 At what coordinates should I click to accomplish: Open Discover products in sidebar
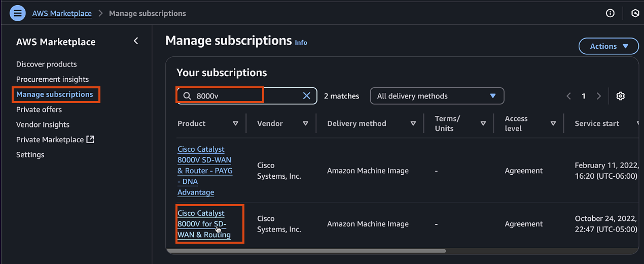point(47,64)
